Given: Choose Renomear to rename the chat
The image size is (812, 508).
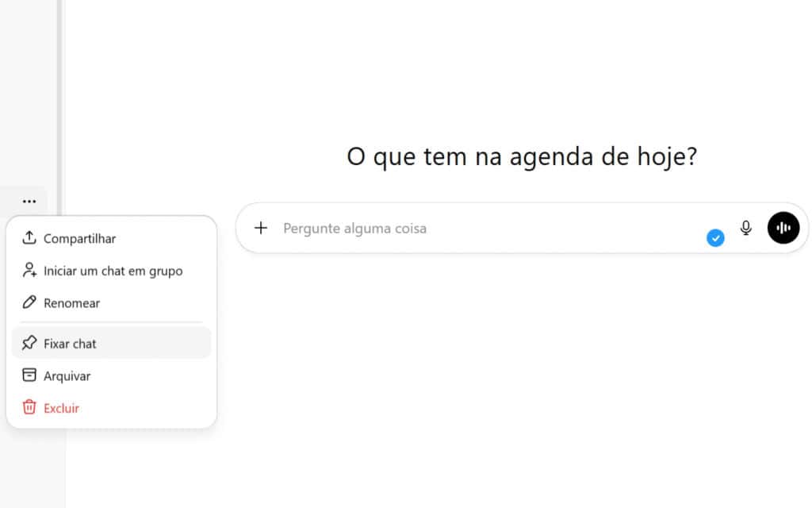Looking at the screenshot, I should 72,302.
